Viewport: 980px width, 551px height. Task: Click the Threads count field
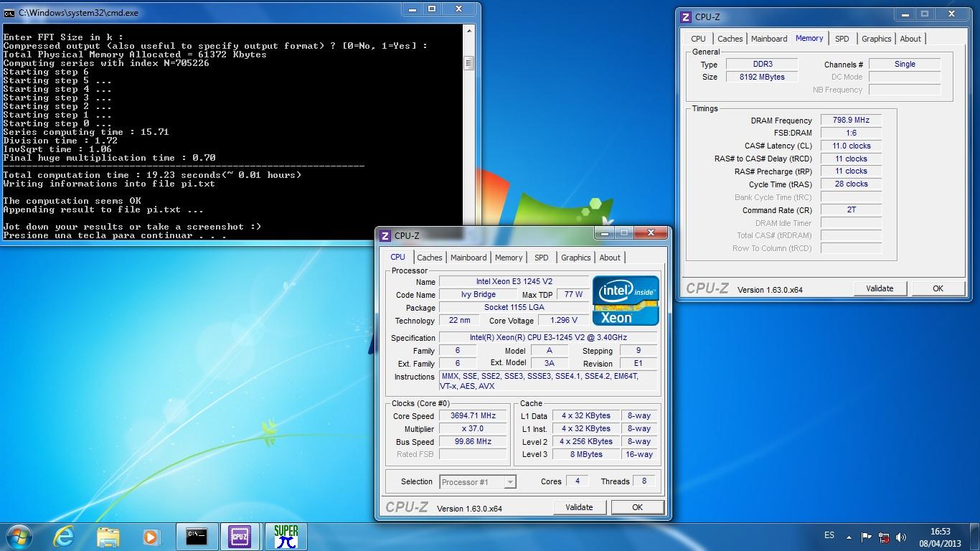644,481
